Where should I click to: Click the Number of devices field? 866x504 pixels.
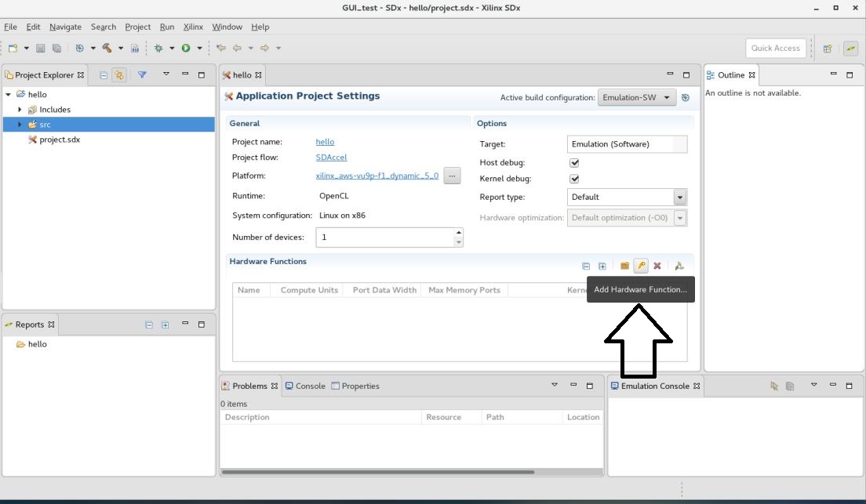point(385,237)
